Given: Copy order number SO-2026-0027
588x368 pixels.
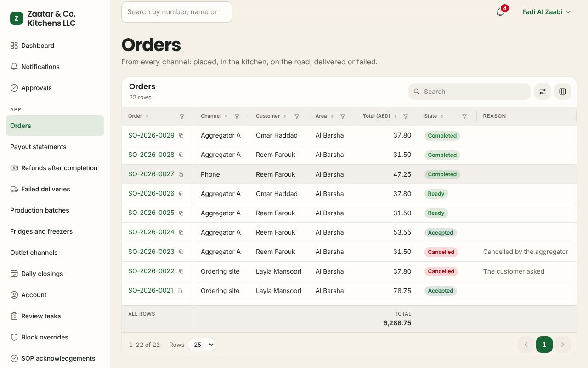Looking at the screenshot, I should click(x=181, y=174).
